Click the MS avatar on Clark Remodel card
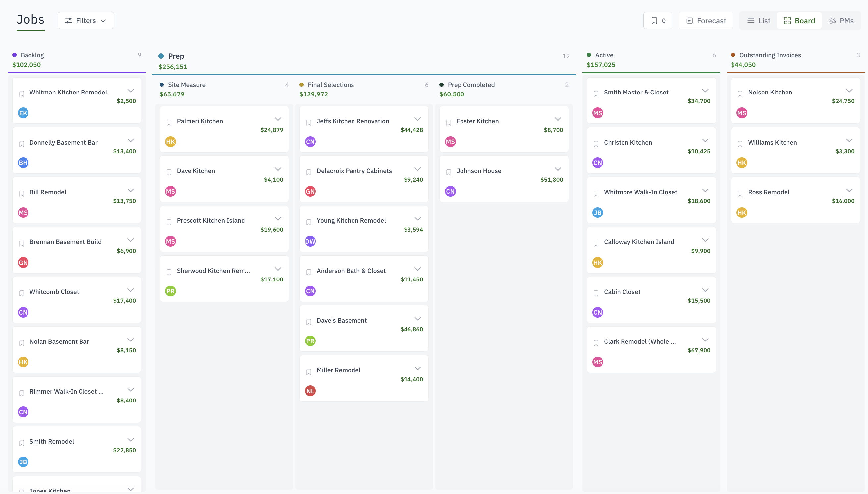Screen dimensions: 868x494 [x=598, y=362]
